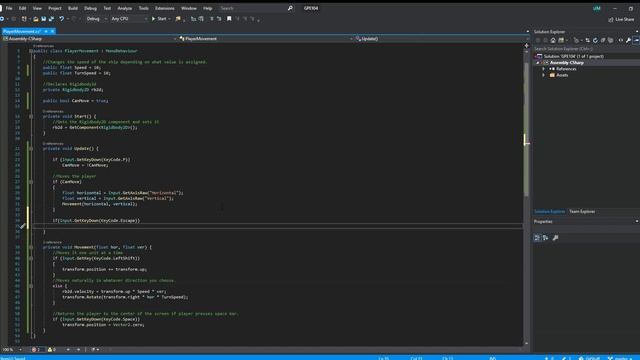Screen dimensions: 640x360
Task: Click the search magnifier icon in title bar
Action: pos(290,8)
